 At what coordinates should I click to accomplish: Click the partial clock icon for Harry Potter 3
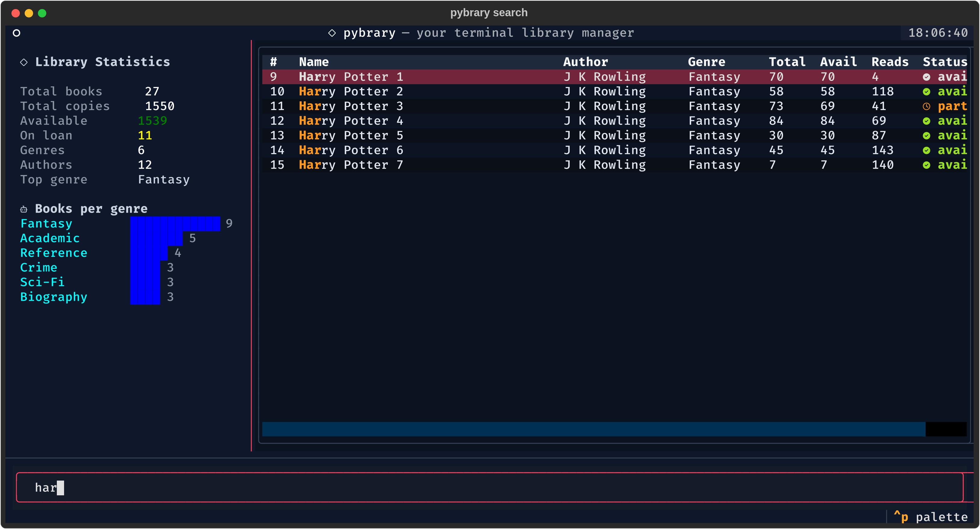coord(926,106)
